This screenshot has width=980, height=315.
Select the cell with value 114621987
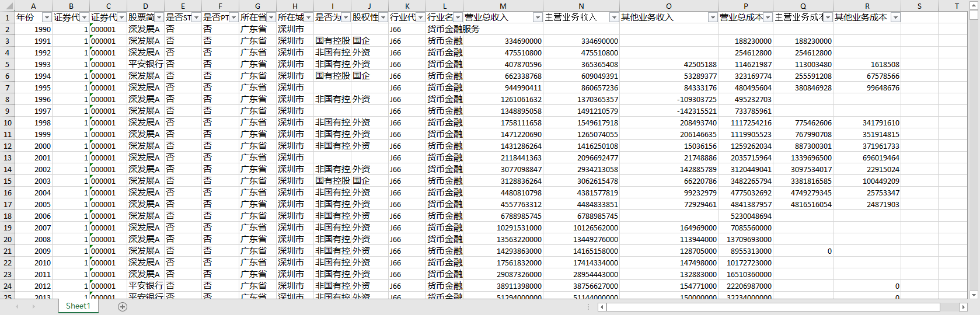[745, 64]
